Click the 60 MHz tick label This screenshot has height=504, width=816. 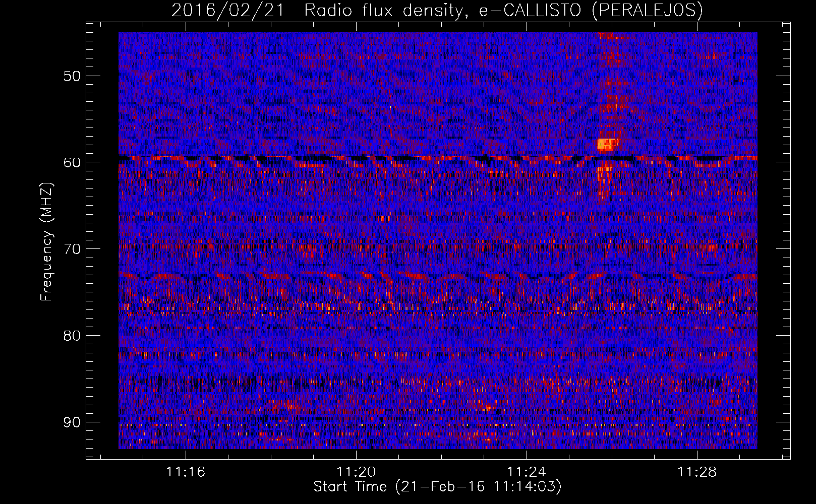pos(72,162)
